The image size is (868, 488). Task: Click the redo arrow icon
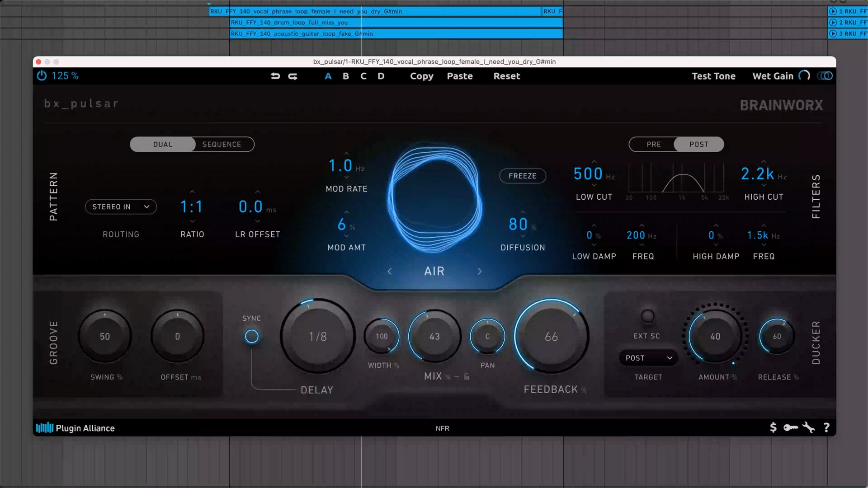[x=293, y=76]
